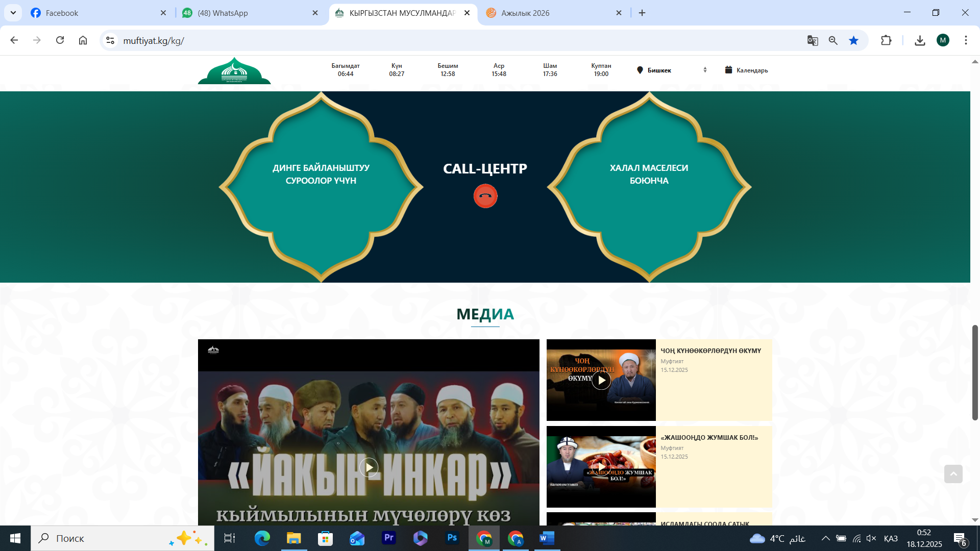Click Динге байланыштуу суроолор үчүн button
The image size is (980, 551).
click(321, 174)
